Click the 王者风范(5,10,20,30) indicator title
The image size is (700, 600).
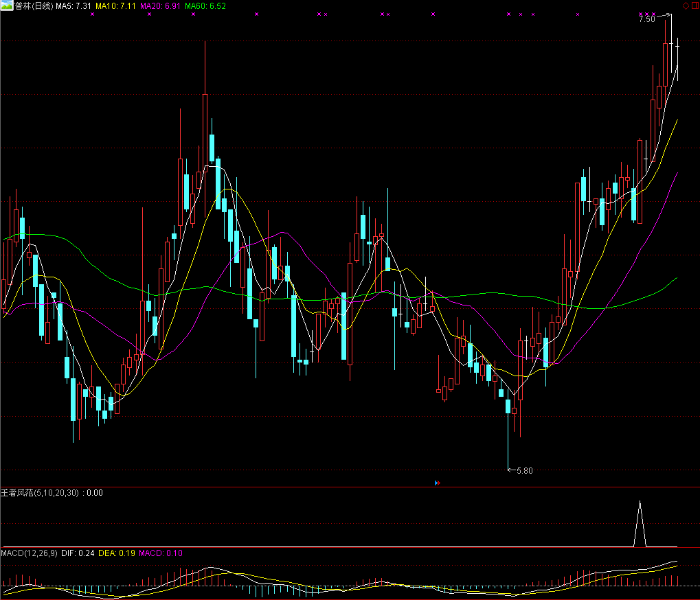tap(40, 493)
